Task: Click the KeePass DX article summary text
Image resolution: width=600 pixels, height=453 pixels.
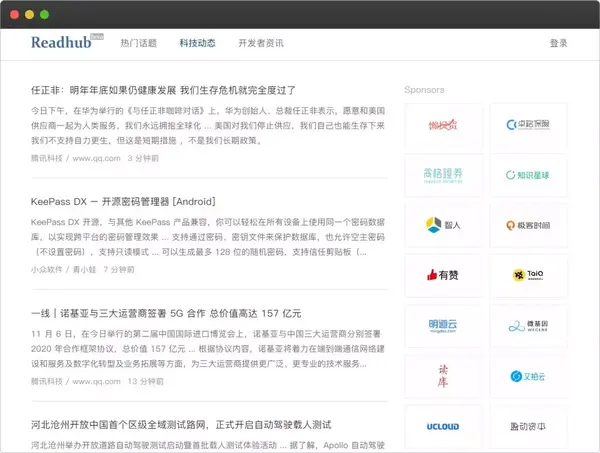Action: pyautogui.click(x=208, y=237)
